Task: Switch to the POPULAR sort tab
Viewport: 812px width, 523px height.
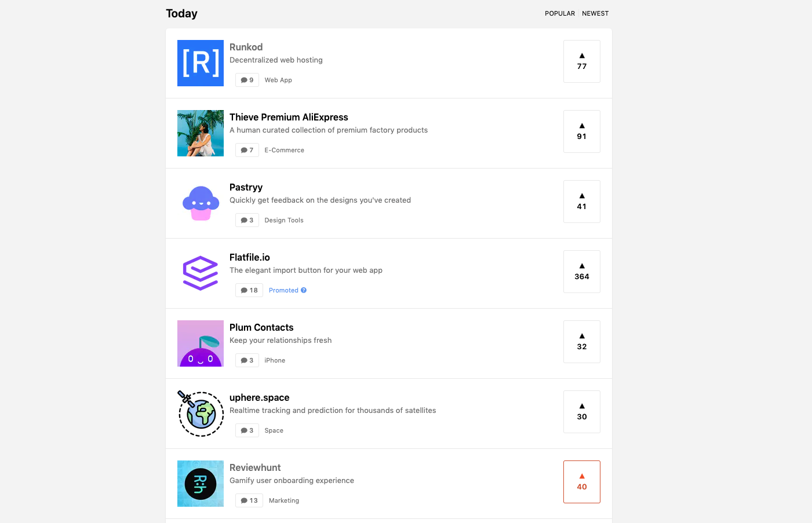Action: point(560,13)
